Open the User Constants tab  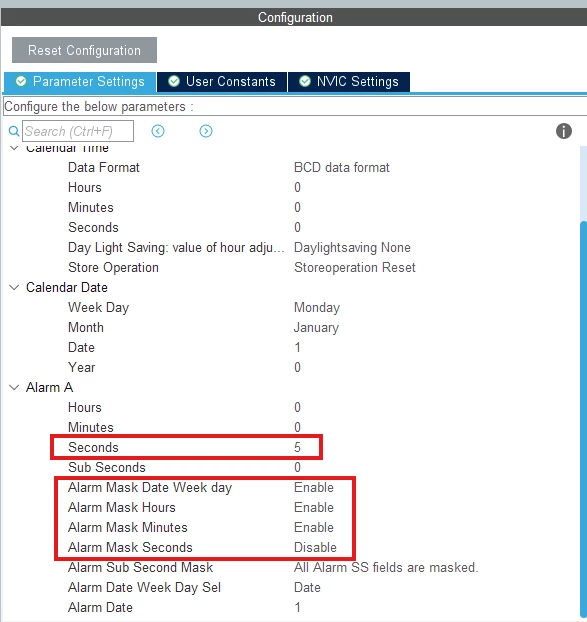222,82
